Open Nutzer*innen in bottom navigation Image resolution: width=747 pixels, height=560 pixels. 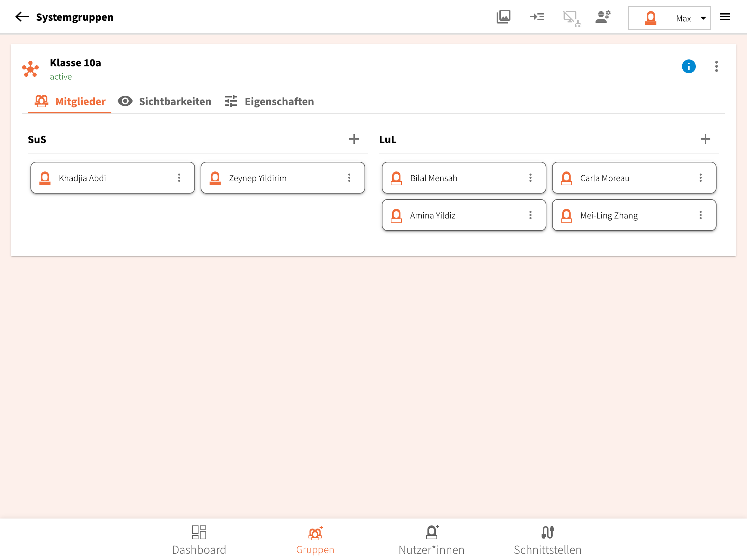pos(431,540)
